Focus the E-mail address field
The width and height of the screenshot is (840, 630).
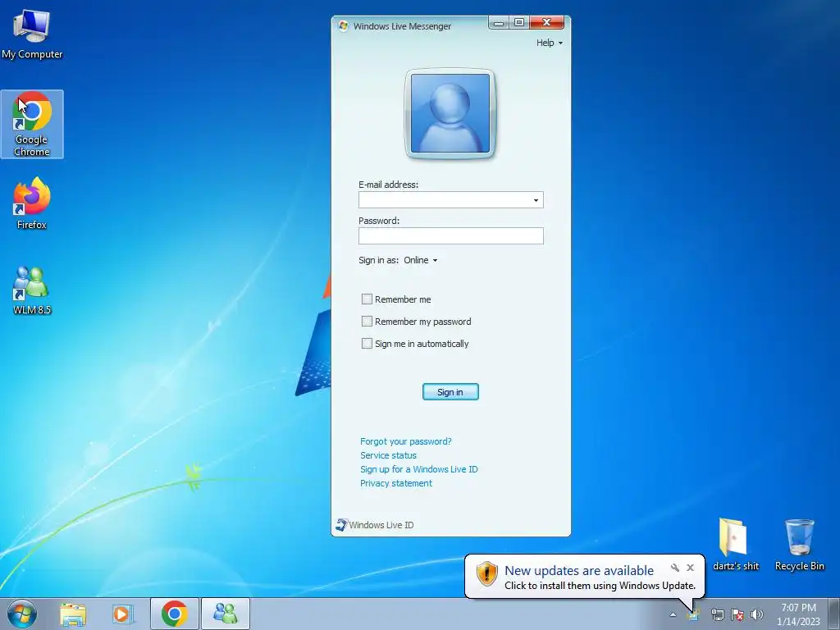point(451,200)
